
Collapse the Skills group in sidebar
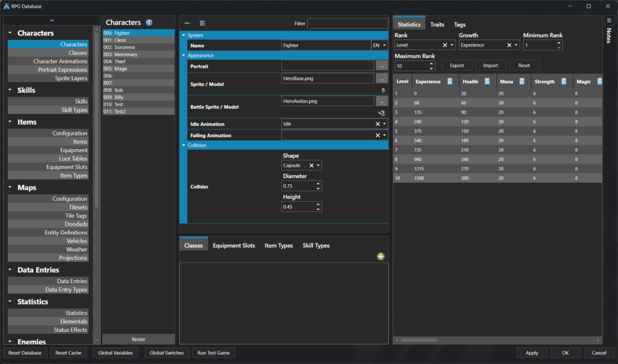point(10,91)
